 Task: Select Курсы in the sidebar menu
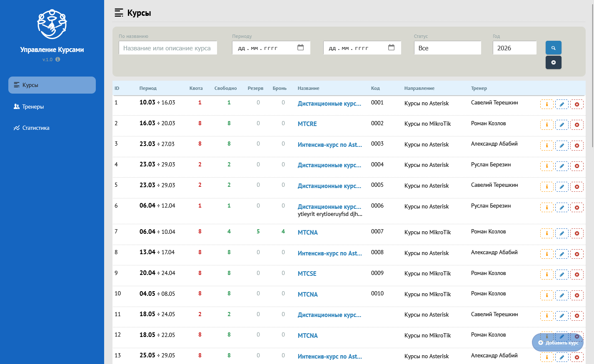(30, 85)
